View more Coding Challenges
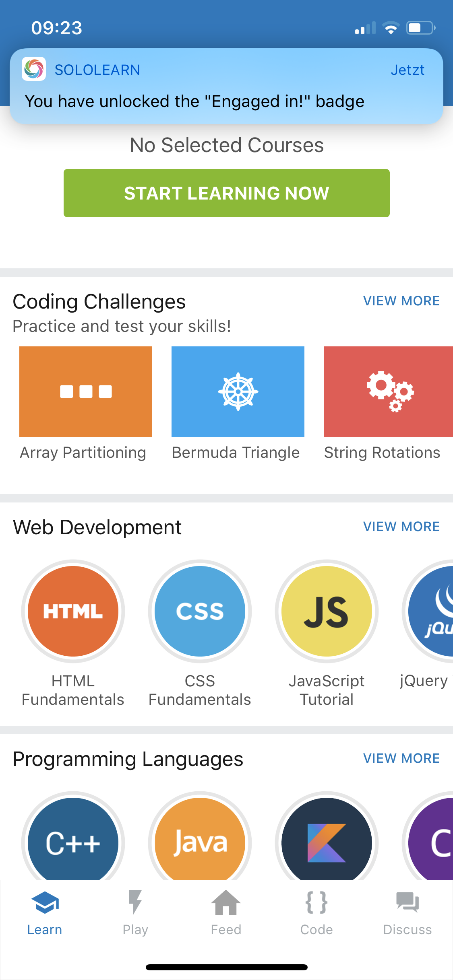Screen dimensions: 453x980 pyautogui.click(x=401, y=301)
